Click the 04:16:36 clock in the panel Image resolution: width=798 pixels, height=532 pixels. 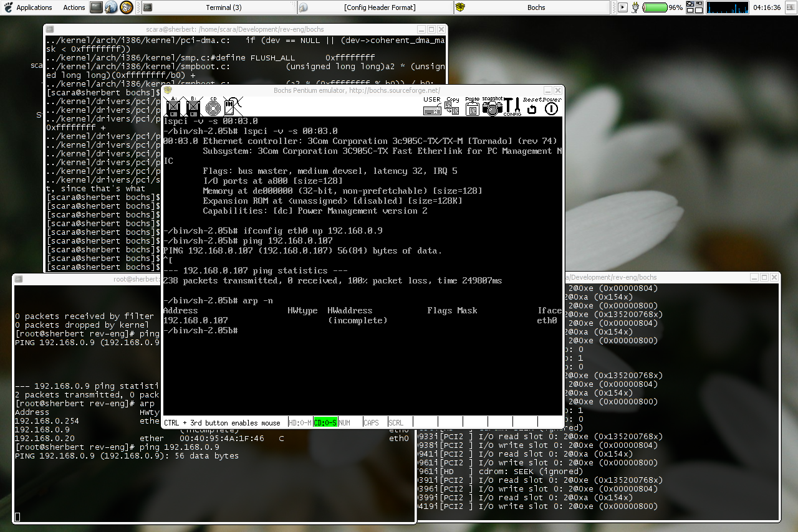[767, 7]
